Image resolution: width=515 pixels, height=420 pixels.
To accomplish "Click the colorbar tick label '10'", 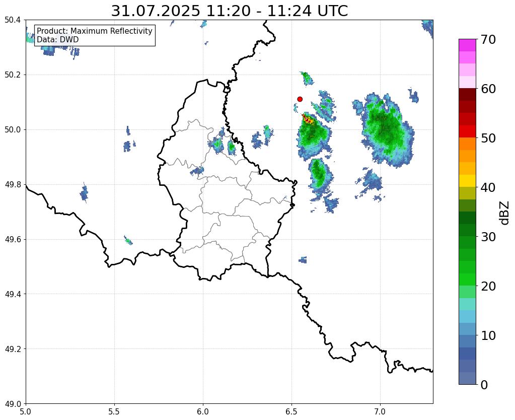I will [488, 335].
